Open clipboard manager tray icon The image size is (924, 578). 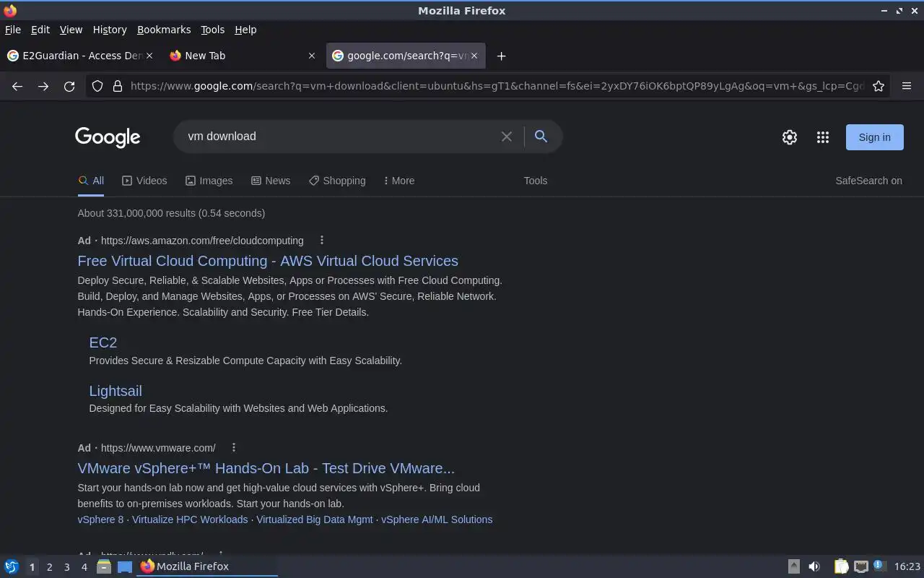(x=841, y=566)
